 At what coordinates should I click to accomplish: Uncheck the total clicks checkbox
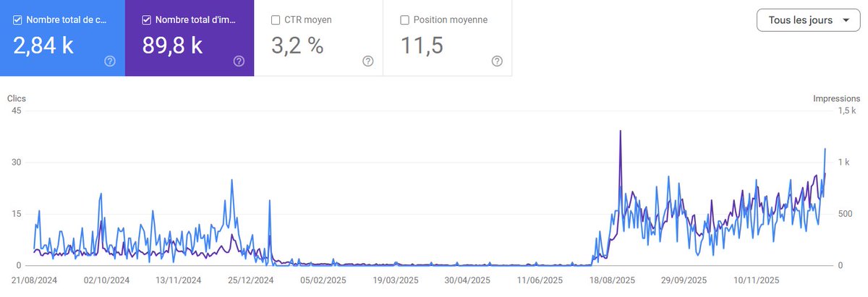[17, 20]
